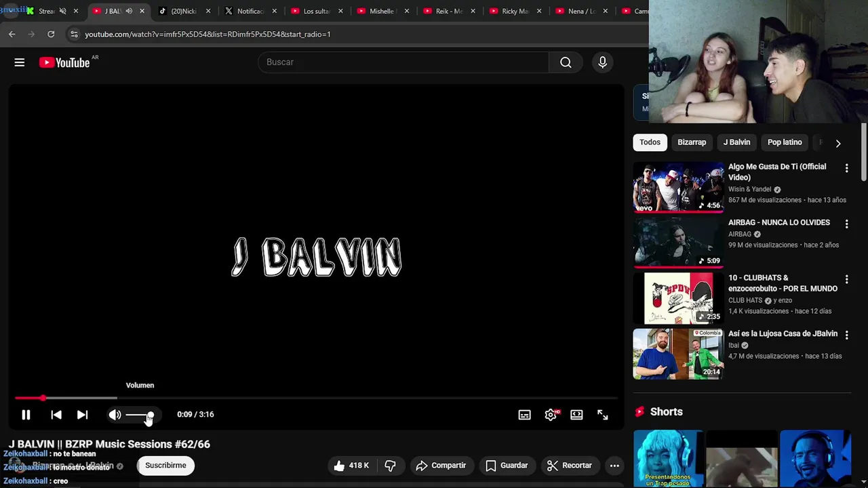Click the video title J BALVIN BZRP Music Sessions
The image size is (868, 488).
[x=109, y=444]
